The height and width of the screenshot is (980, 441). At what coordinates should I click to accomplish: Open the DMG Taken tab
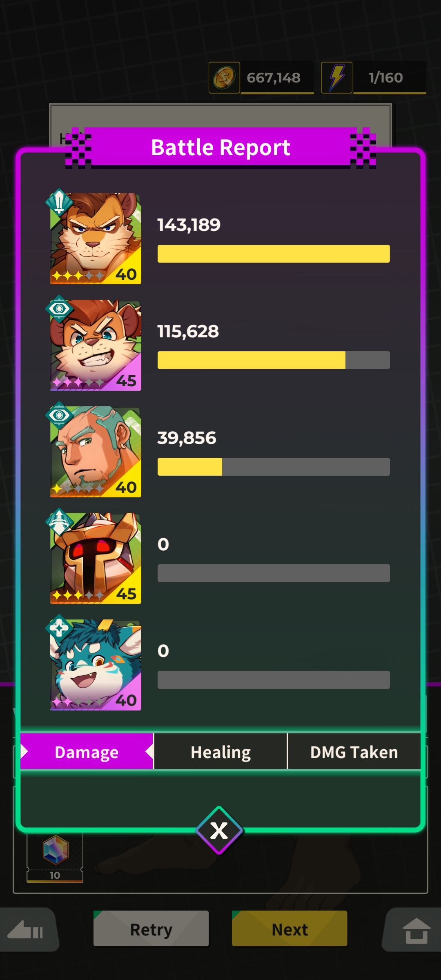pos(354,752)
